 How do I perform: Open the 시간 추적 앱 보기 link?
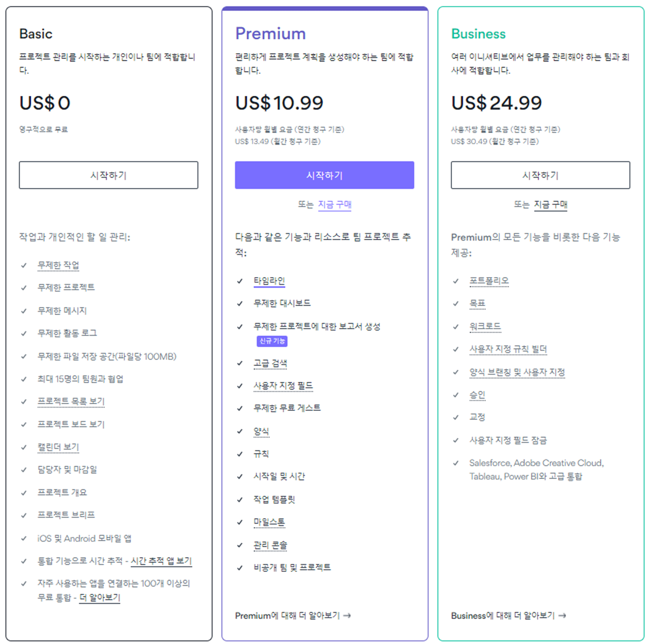[161, 561]
